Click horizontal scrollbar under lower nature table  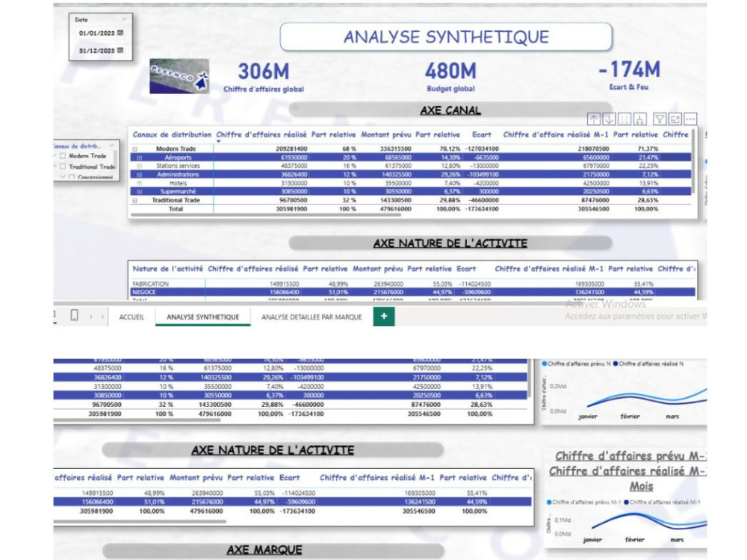coord(140,521)
